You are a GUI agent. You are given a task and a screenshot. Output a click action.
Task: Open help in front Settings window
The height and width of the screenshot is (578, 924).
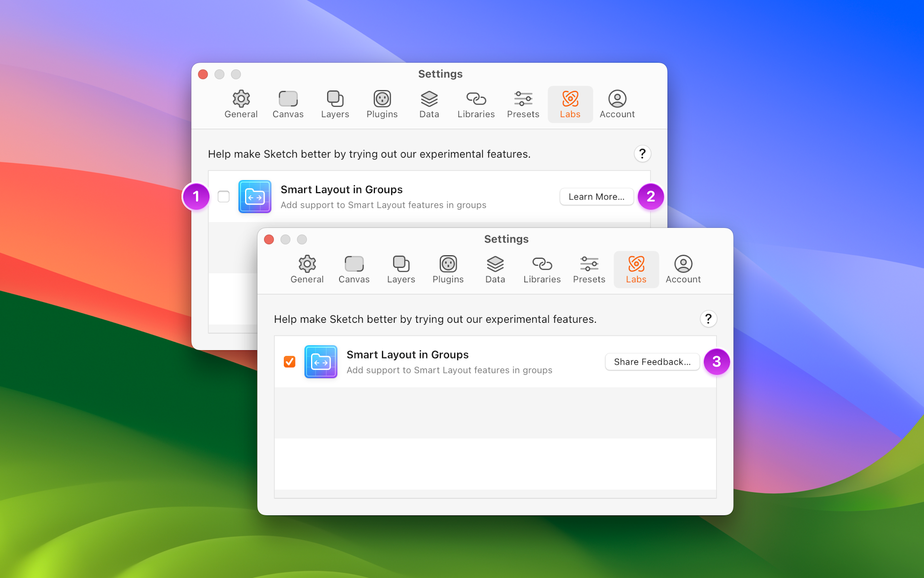(708, 319)
